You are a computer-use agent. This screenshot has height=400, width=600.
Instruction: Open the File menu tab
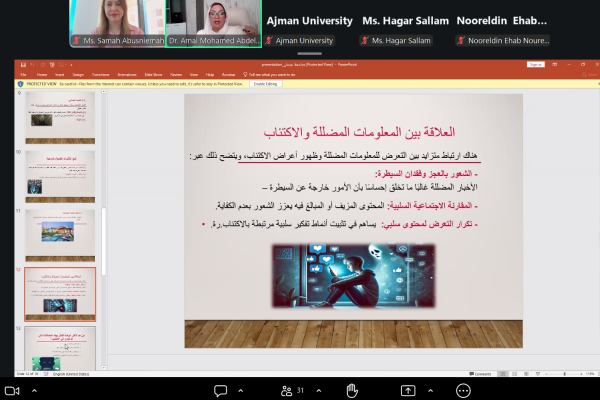coord(23,75)
